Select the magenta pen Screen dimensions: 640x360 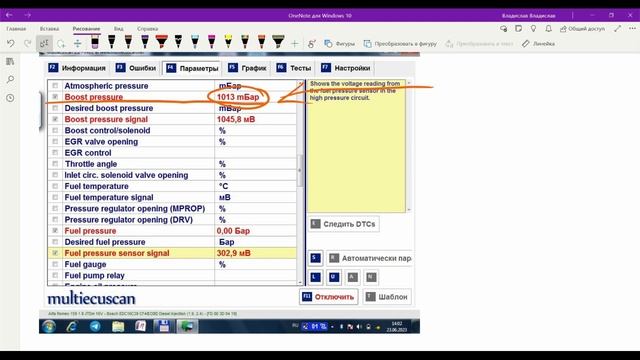(x=211, y=42)
